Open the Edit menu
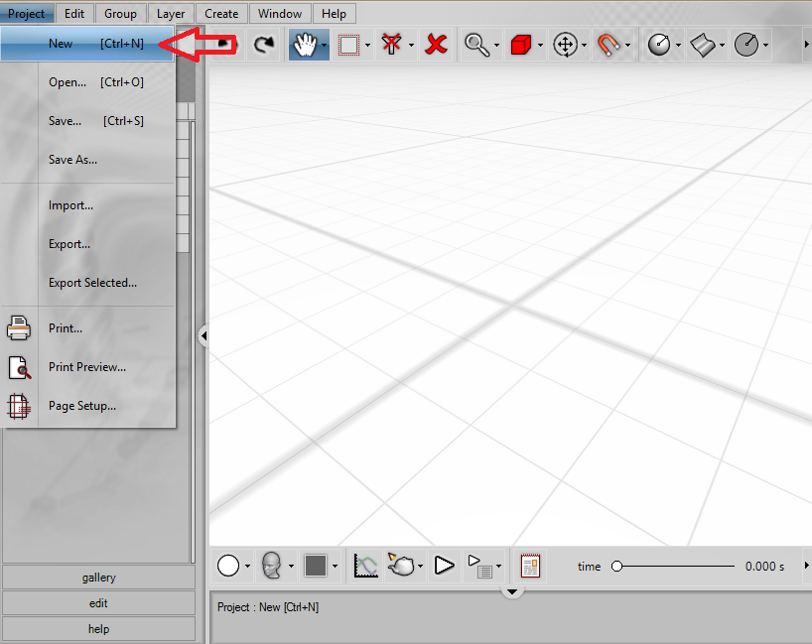This screenshot has width=812, height=644. click(74, 14)
